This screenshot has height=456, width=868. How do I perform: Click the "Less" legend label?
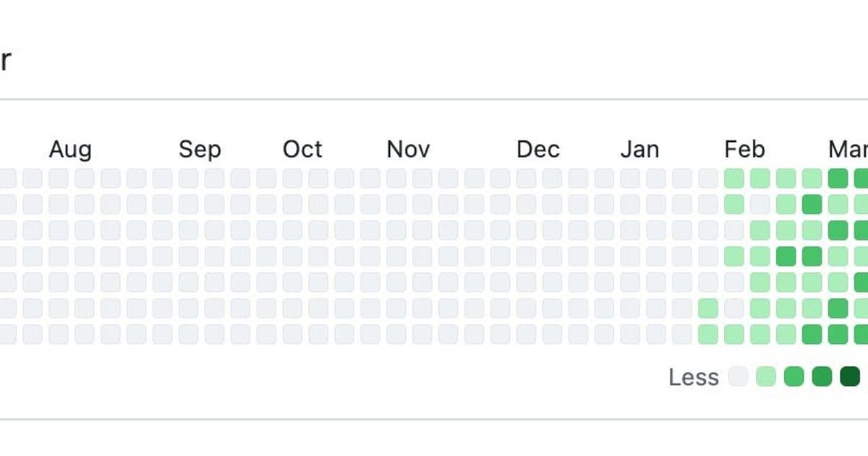click(694, 377)
